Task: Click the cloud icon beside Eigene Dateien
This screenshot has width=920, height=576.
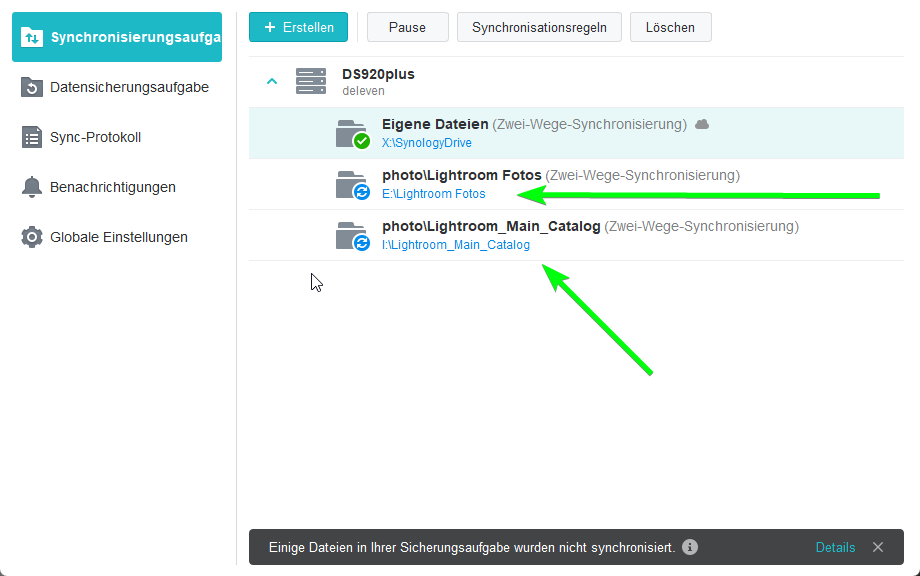Action: [702, 124]
